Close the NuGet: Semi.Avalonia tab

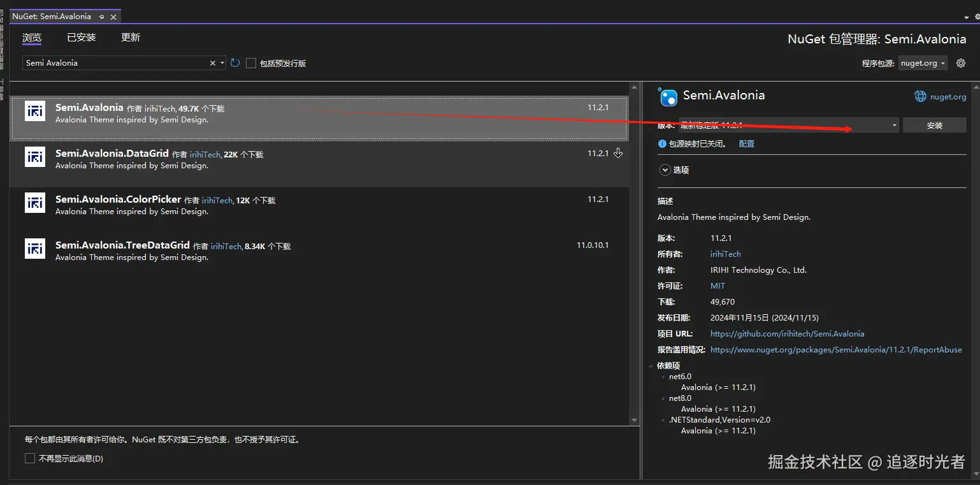[113, 17]
